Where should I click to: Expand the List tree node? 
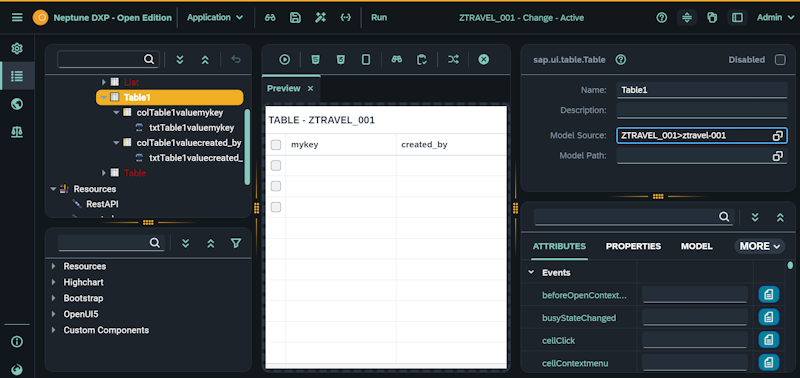pos(104,82)
